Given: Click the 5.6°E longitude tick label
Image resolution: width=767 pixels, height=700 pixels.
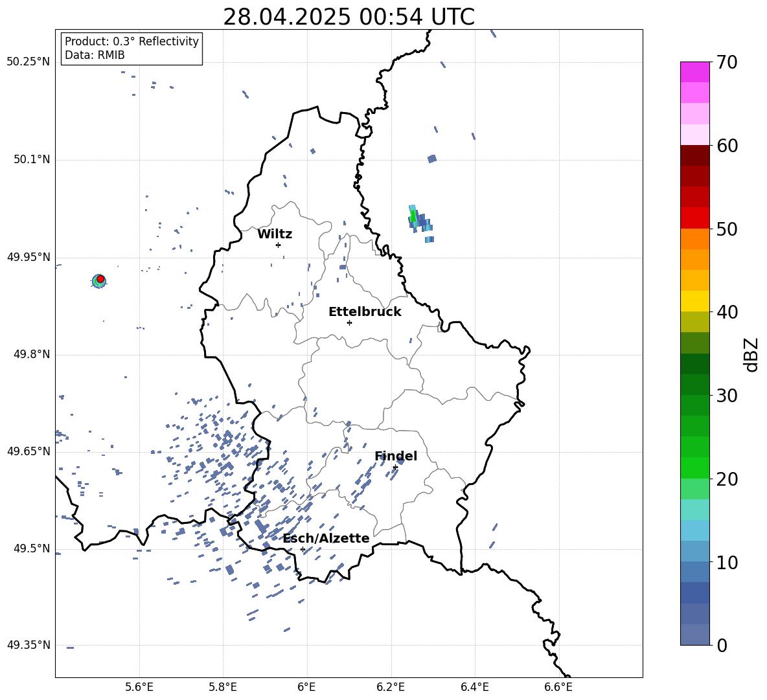Looking at the screenshot, I should [139, 687].
